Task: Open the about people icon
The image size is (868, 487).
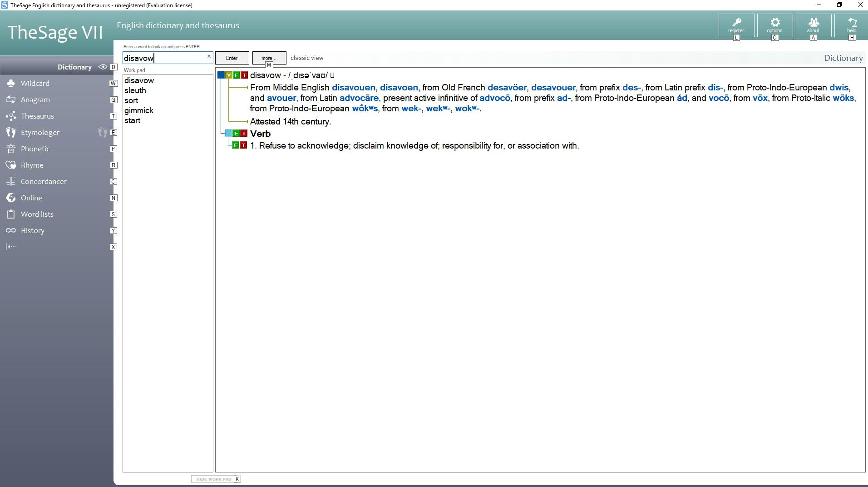Action: point(814,25)
